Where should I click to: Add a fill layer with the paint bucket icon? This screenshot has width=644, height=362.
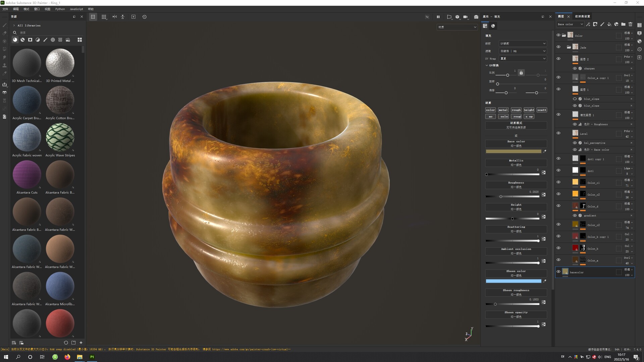tap(609, 24)
